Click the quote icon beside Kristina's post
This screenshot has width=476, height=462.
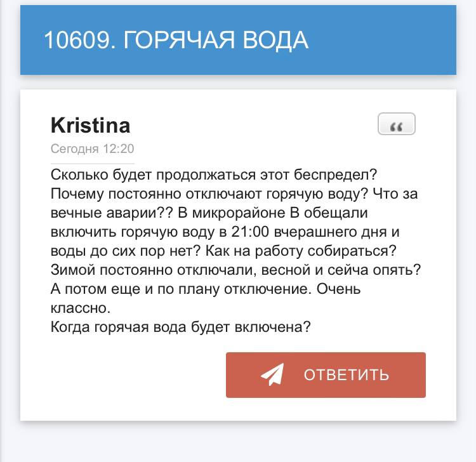pyautogui.click(x=396, y=124)
